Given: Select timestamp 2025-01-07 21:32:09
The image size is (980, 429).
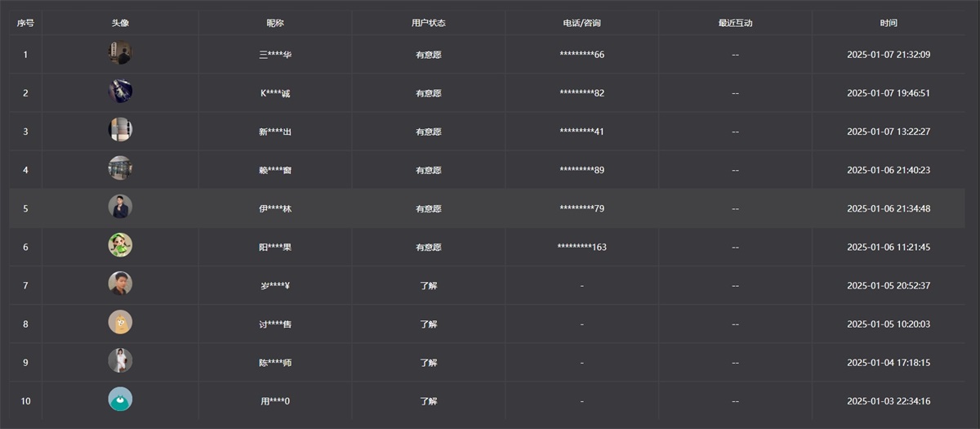Looking at the screenshot, I should pos(889,55).
